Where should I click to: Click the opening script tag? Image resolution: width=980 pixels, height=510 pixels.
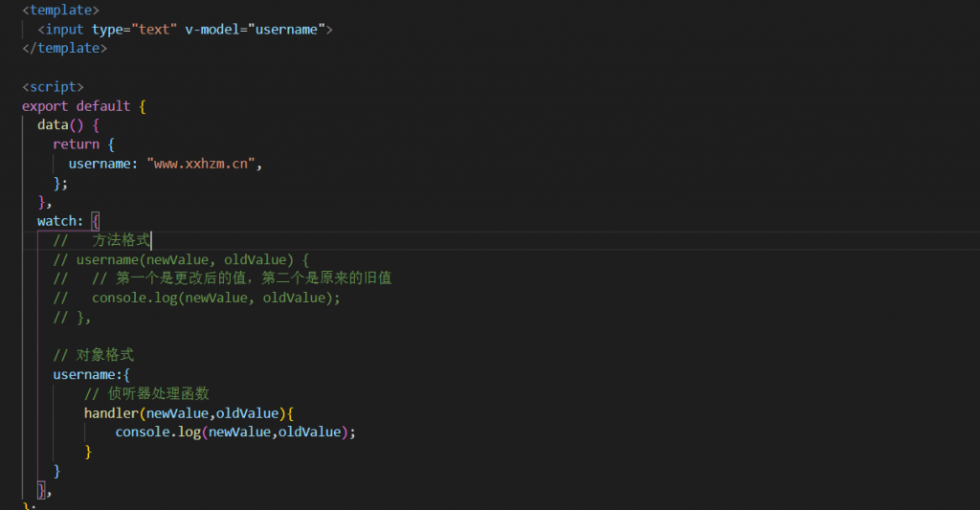(x=54, y=86)
